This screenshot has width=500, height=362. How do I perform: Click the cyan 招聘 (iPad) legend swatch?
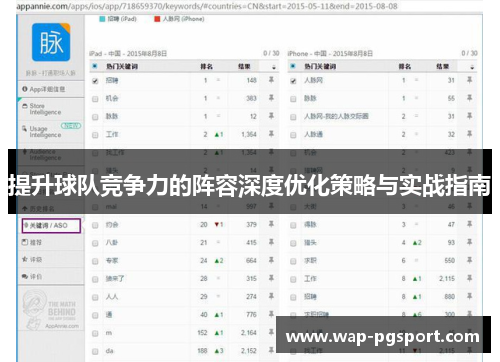point(102,19)
